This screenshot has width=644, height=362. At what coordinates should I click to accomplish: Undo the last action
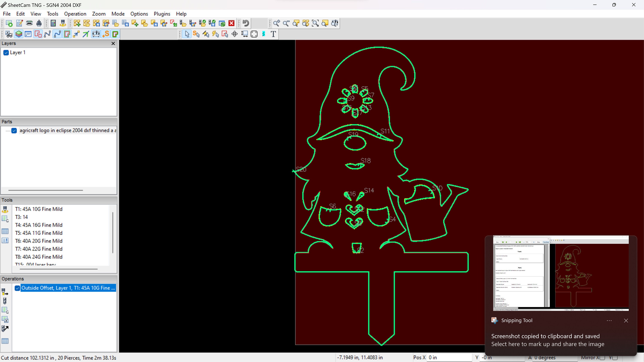[x=246, y=23]
